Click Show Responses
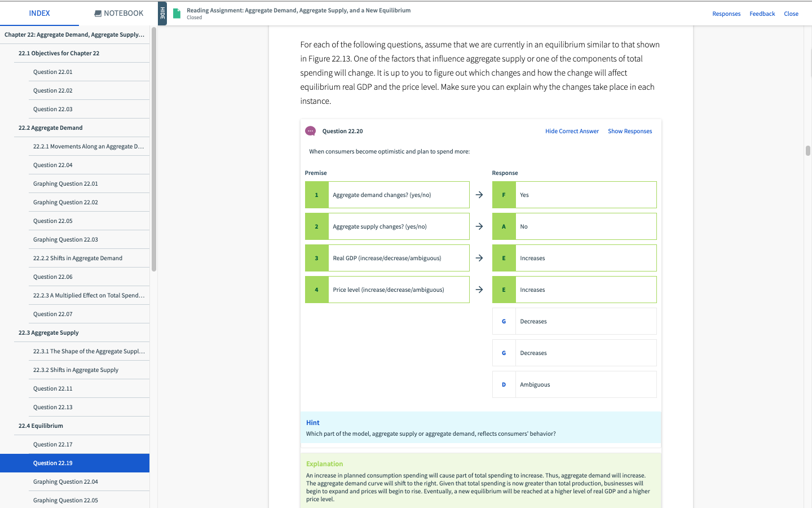 pyautogui.click(x=630, y=131)
